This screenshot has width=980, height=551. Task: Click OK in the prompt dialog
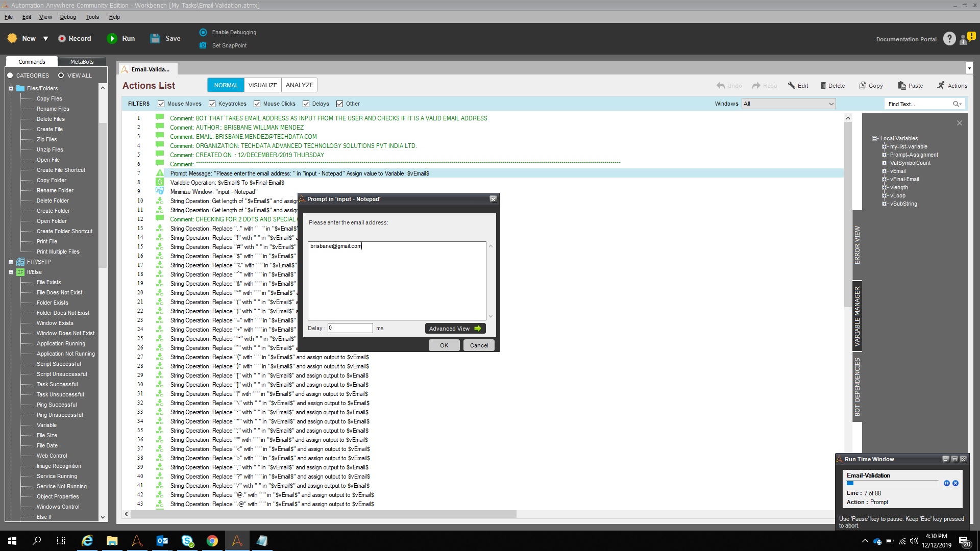click(x=444, y=345)
